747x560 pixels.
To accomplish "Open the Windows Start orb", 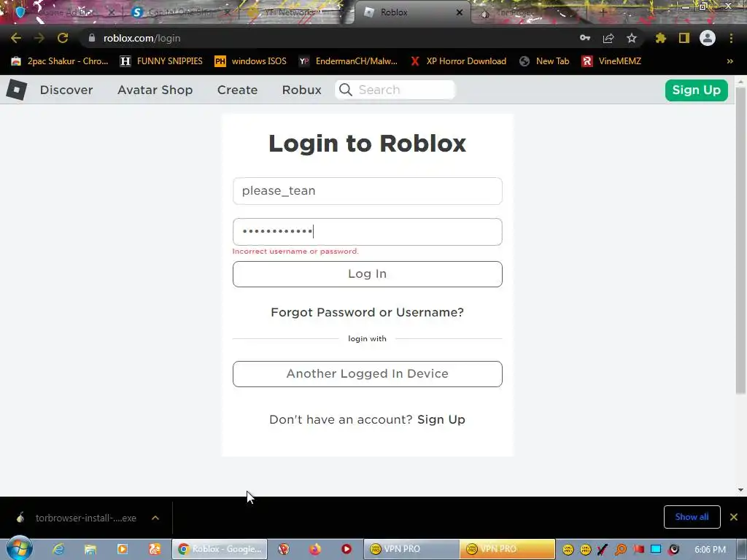I will coord(20,548).
